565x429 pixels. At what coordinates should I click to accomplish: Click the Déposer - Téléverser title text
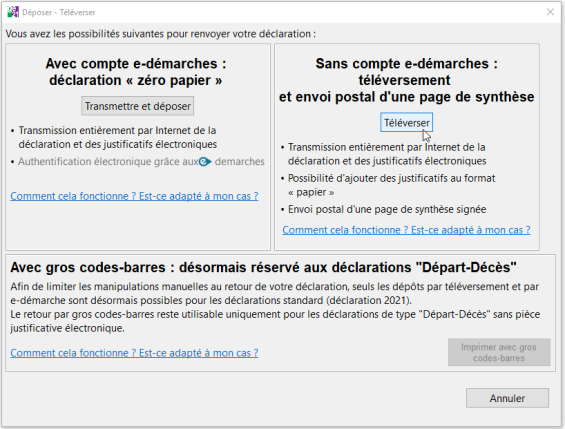pyautogui.click(x=59, y=12)
